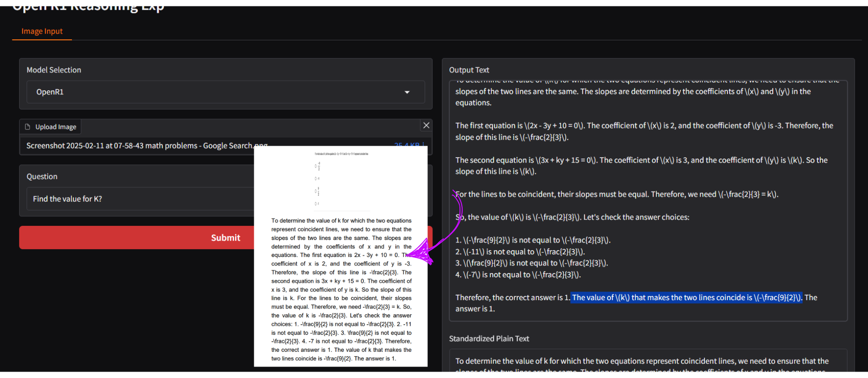This screenshot has width=868, height=378.
Task: Switch to the Image Input tab
Action: pos(42,31)
